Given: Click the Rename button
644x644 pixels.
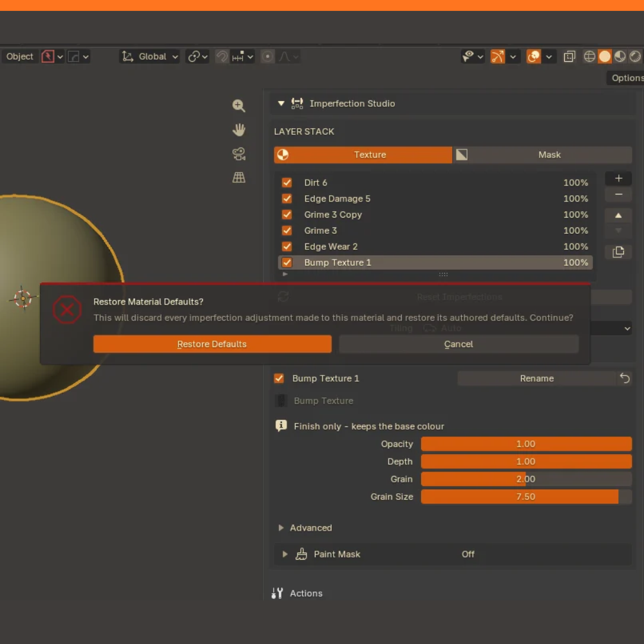Looking at the screenshot, I should click(537, 378).
